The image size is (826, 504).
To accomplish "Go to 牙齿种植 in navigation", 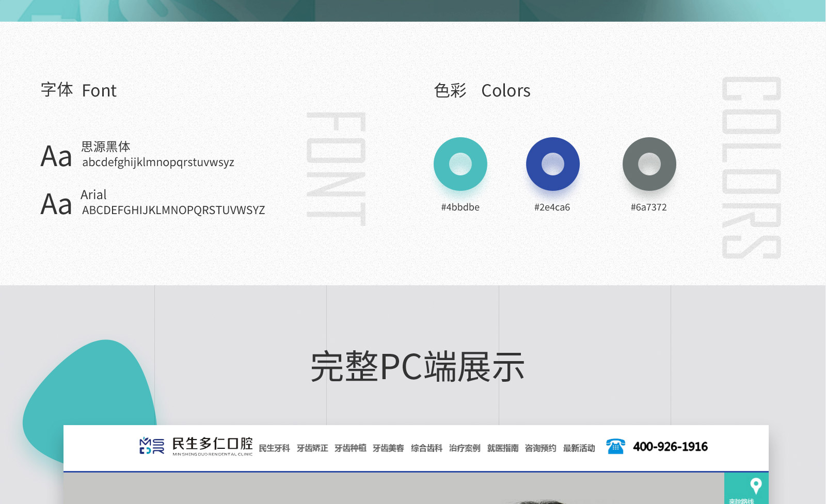I will [350, 448].
